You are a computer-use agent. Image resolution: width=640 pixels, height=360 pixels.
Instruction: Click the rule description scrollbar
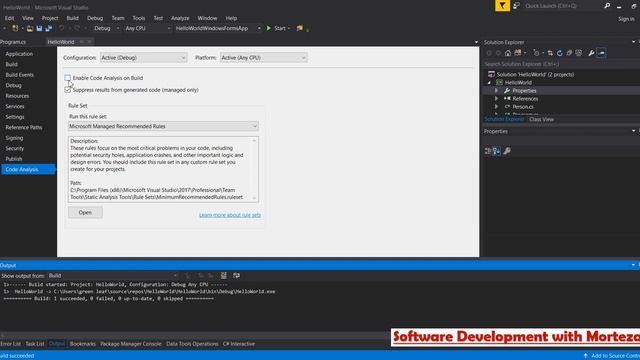tap(254, 169)
